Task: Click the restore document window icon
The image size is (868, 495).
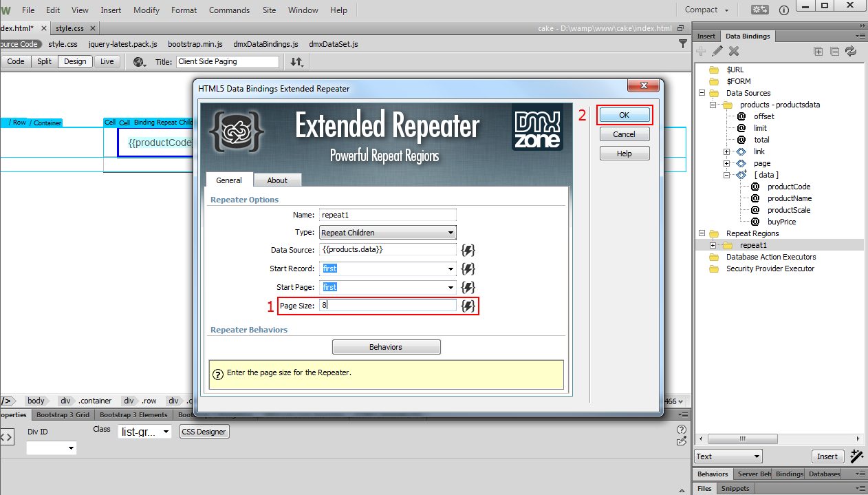Action: coord(680,28)
